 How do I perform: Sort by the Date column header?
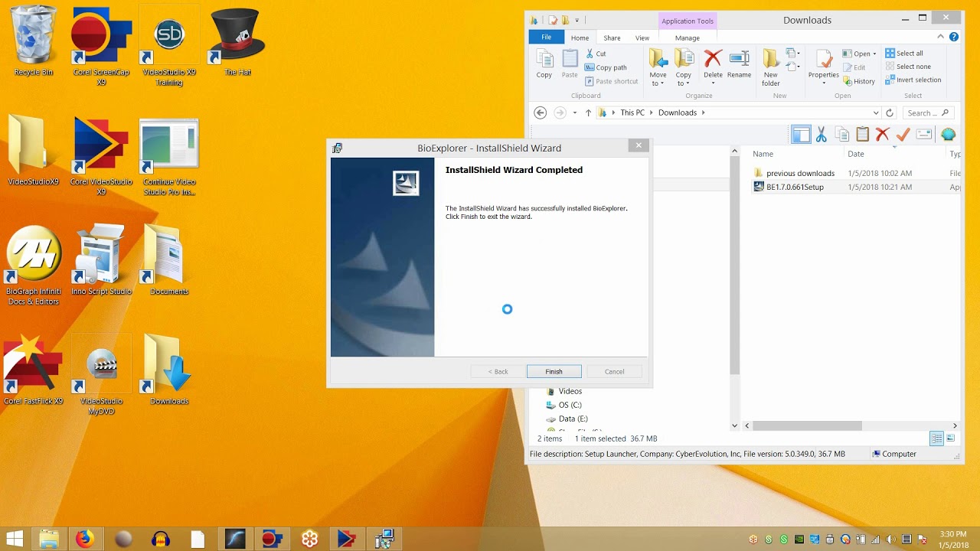coord(855,154)
